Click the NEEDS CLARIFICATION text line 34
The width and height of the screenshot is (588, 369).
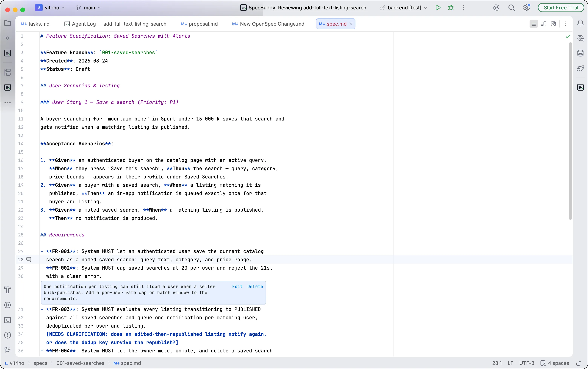point(156,334)
